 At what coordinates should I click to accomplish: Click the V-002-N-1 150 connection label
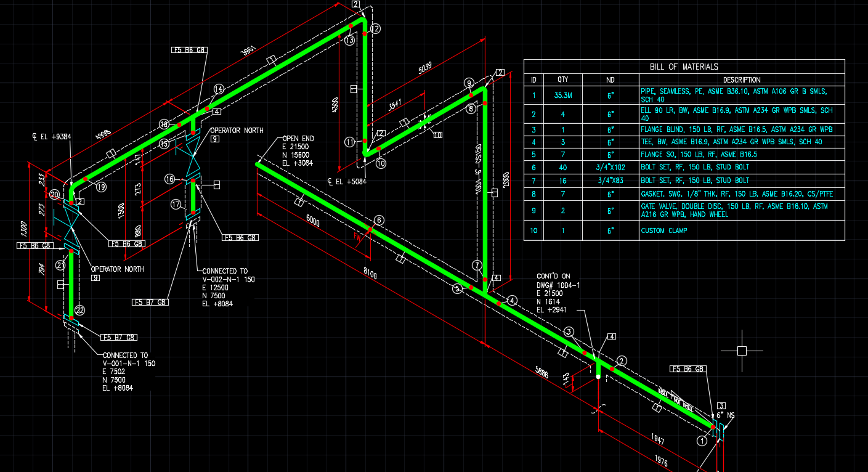point(229,279)
